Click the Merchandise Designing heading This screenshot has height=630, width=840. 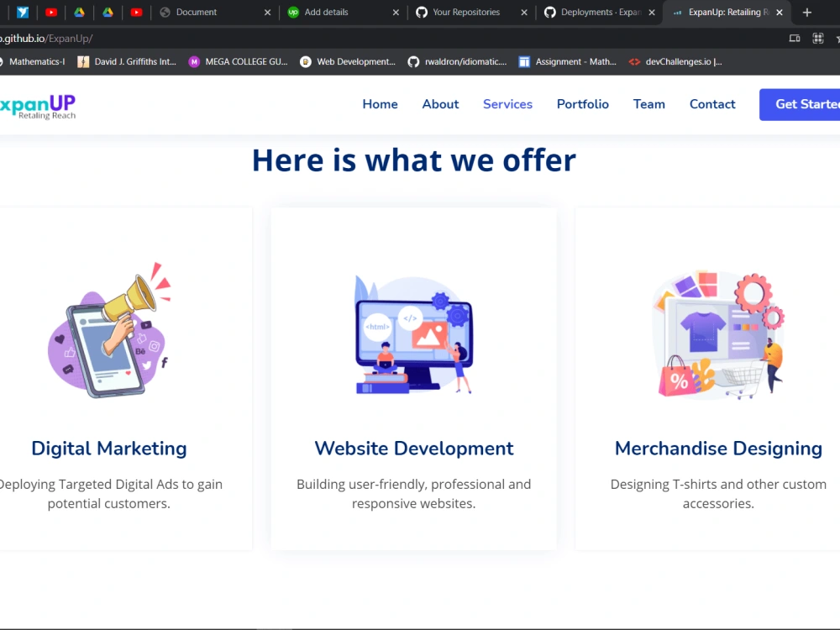coord(718,449)
